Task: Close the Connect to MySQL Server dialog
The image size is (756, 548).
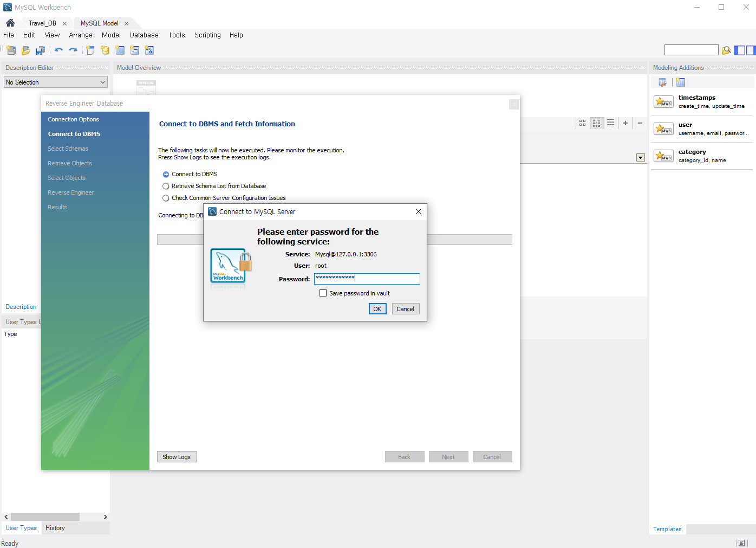Action: [x=418, y=211]
